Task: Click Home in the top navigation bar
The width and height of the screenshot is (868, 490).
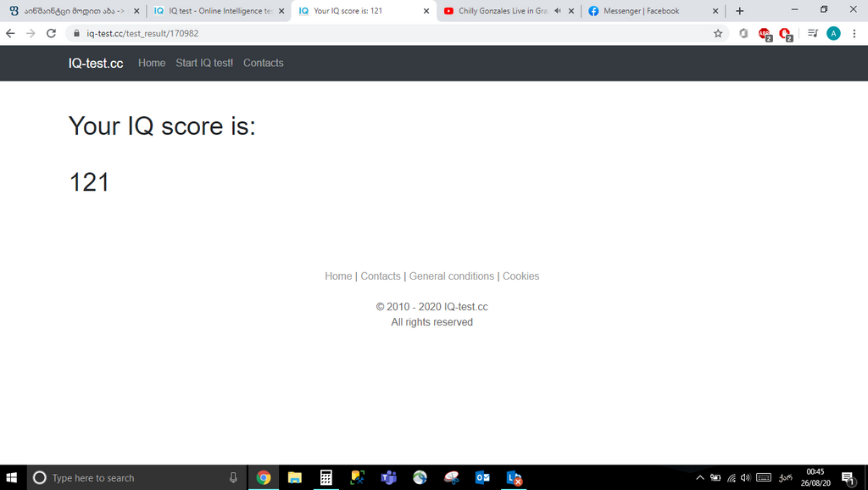Action: tap(152, 63)
